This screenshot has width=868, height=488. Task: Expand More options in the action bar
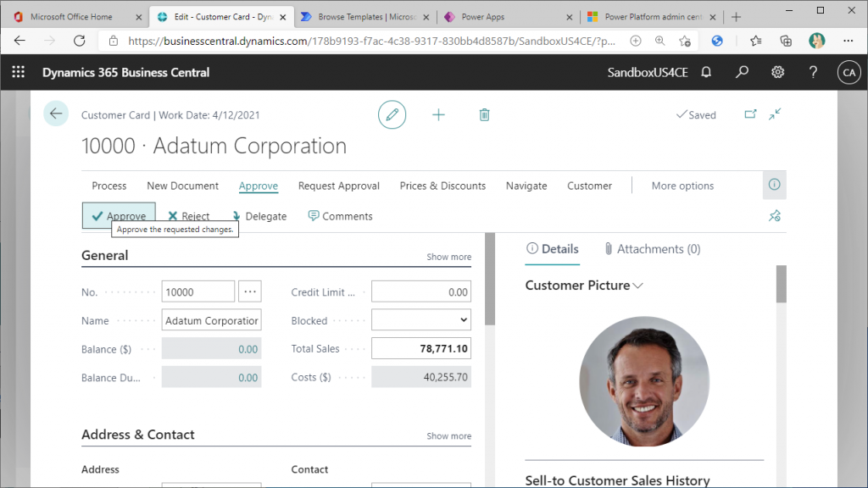click(682, 186)
